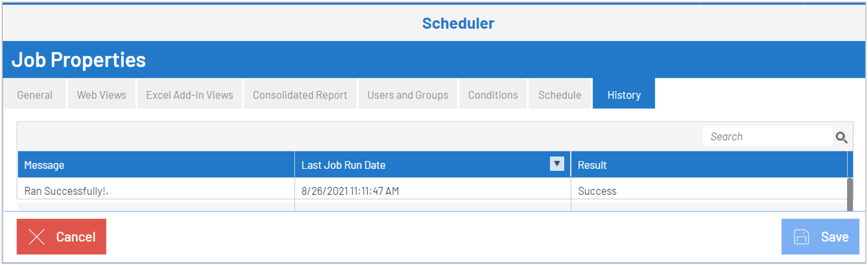This screenshot has height=265, width=868.
Task: Go to the Consolidated Report tab
Action: [300, 95]
